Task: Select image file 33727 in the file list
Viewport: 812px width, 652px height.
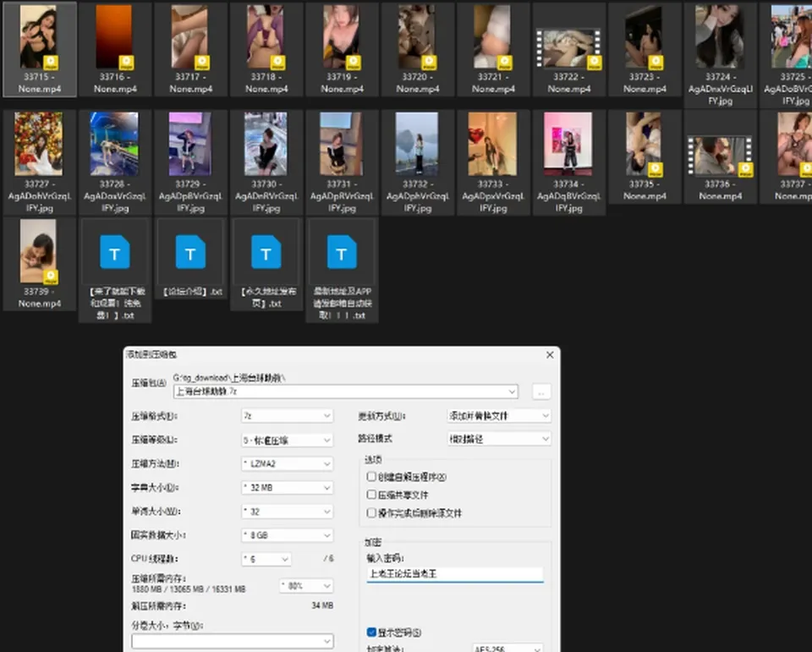Action: [40, 162]
